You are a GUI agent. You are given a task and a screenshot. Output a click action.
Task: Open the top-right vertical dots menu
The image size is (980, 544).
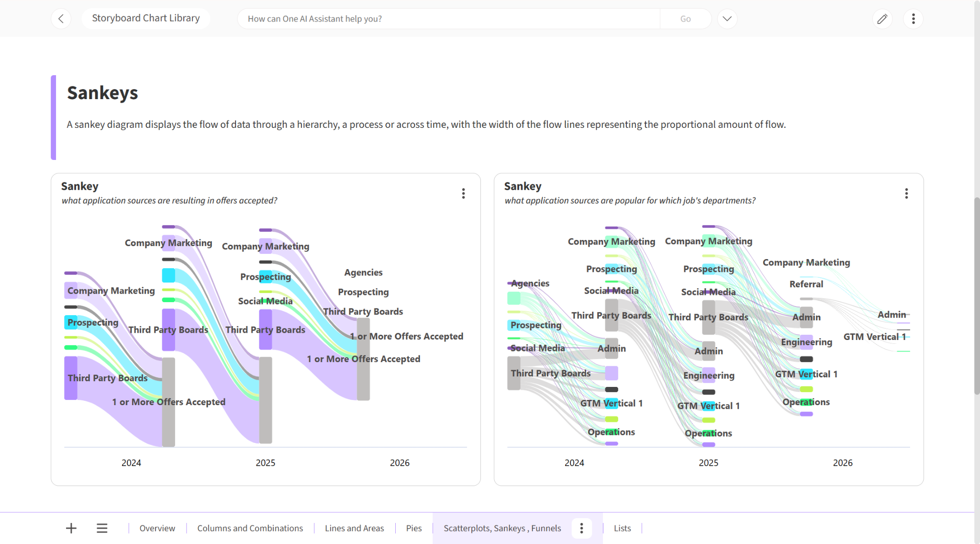[x=913, y=19]
